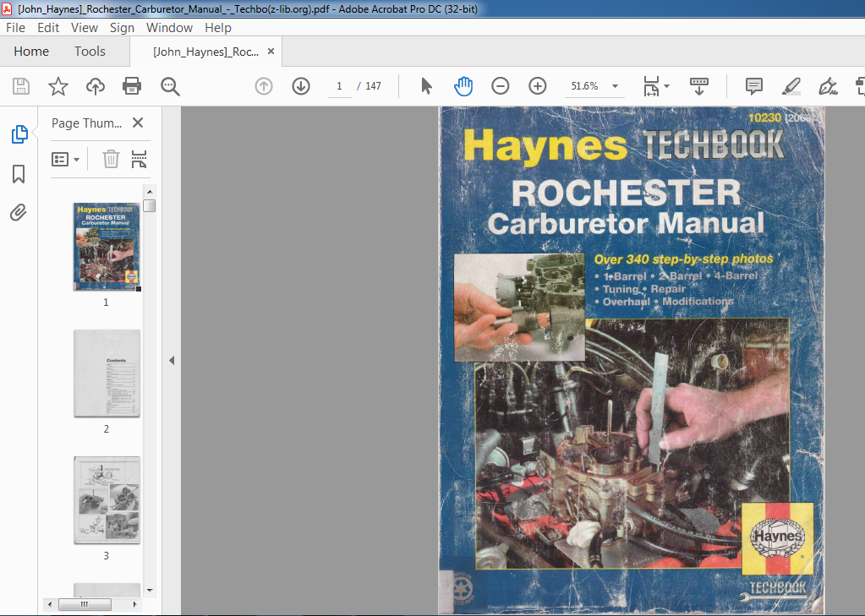Open Find text magnifier tool
This screenshot has height=616, width=865.
(170, 86)
